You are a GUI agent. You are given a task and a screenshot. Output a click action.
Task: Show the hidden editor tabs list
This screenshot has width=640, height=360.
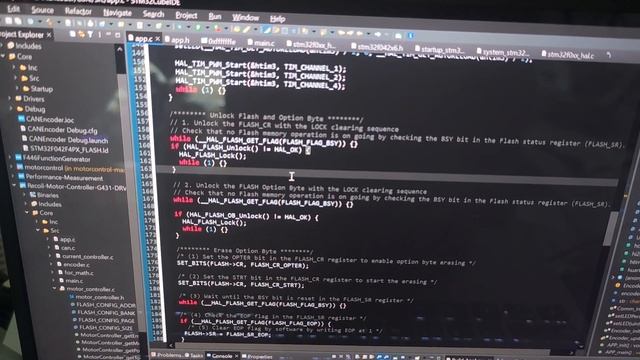click(609, 55)
